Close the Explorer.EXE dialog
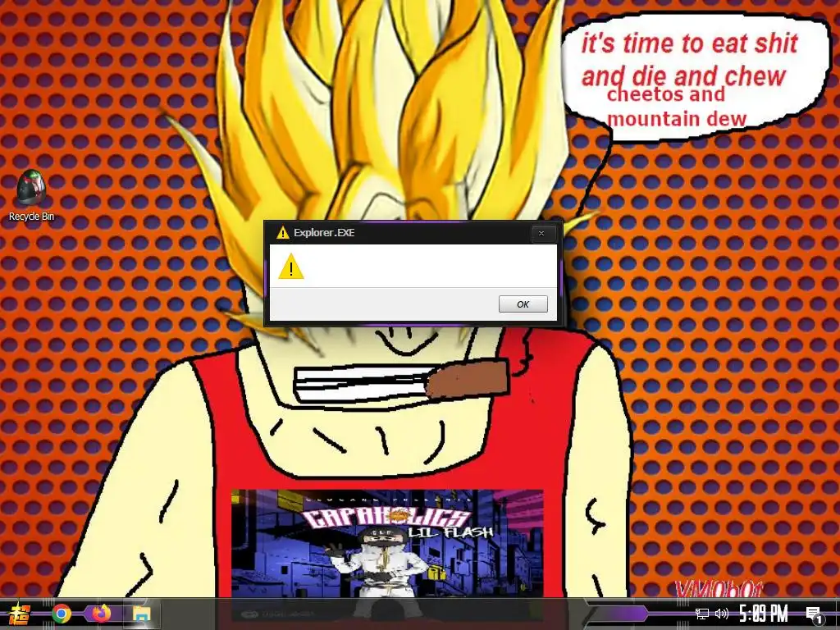The image size is (840, 630). pos(541,233)
